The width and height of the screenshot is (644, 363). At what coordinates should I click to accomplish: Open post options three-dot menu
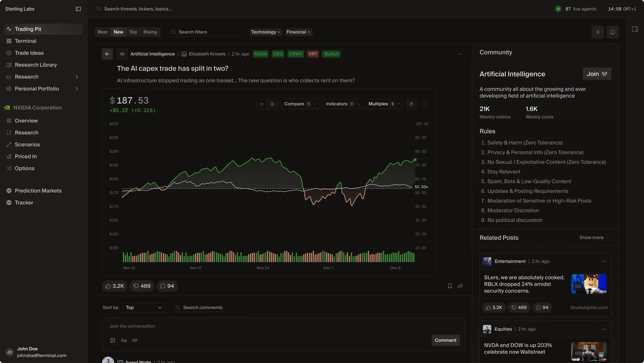[x=460, y=54]
